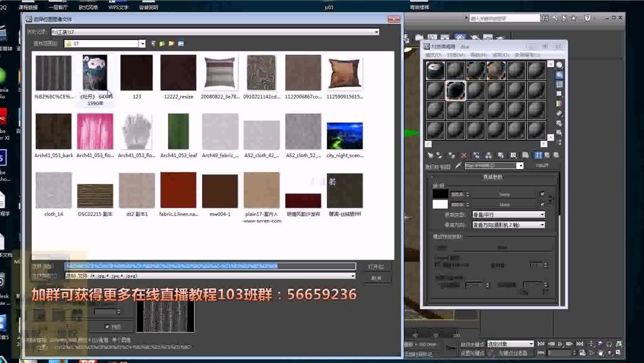Viewport: 644px width, 363px height.
Task: Click the Up One Level folder icon in dialog
Action: 162,43
